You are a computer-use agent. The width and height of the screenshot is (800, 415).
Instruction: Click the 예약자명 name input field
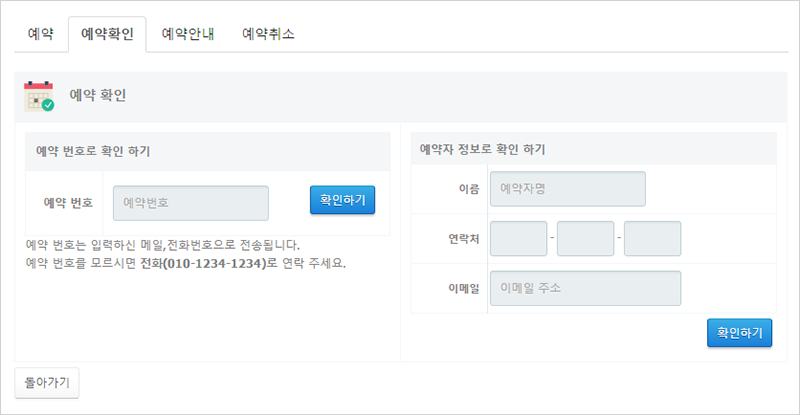click(568, 188)
